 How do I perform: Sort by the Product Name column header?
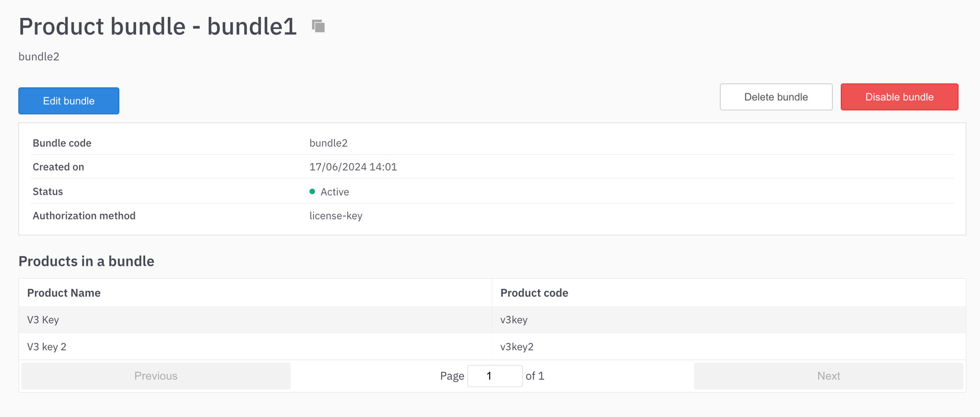[x=64, y=293]
